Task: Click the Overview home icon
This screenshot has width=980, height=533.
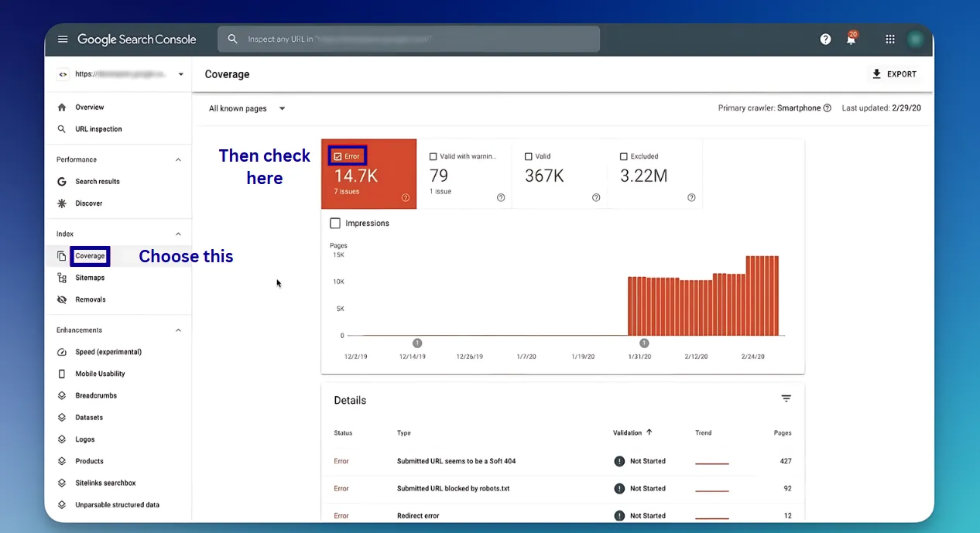Action: point(62,108)
